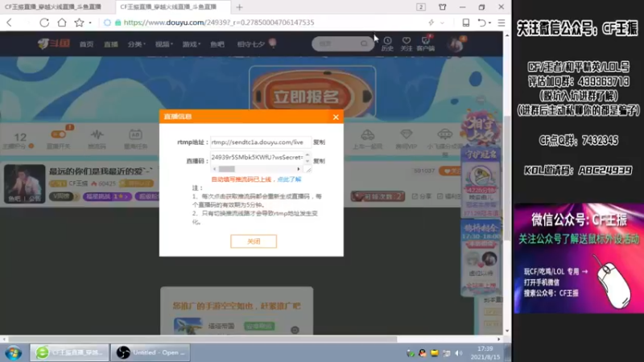Click the rtmp地址 field

(x=260, y=142)
